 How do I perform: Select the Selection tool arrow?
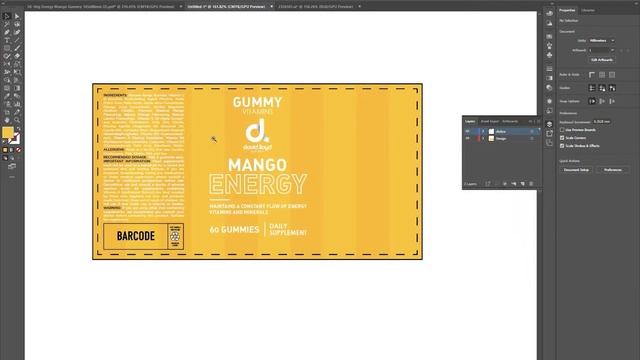tap(7, 16)
